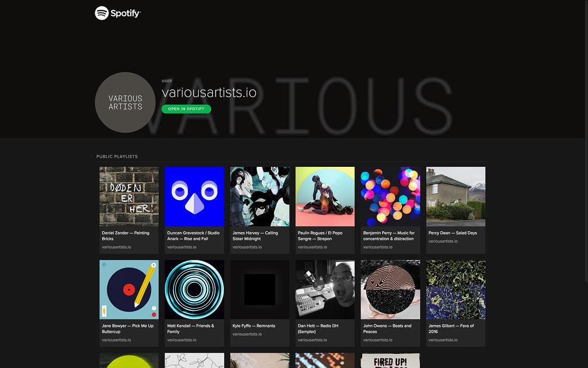Click James Gilbert — Favs of 2016 title

(x=451, y=329)
